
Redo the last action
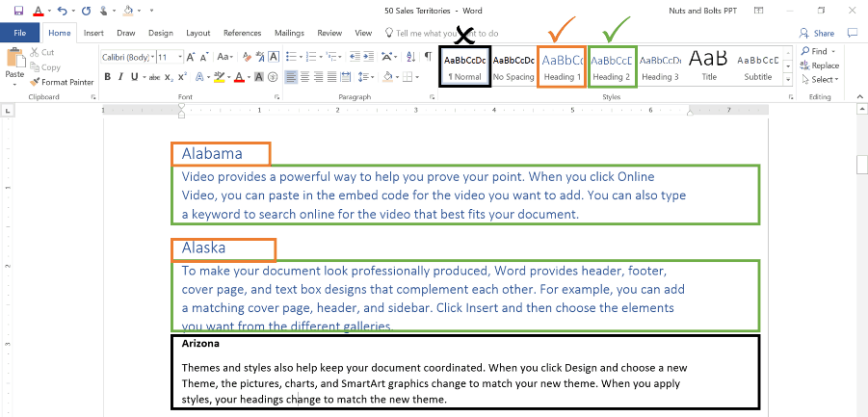pos(86,11)
